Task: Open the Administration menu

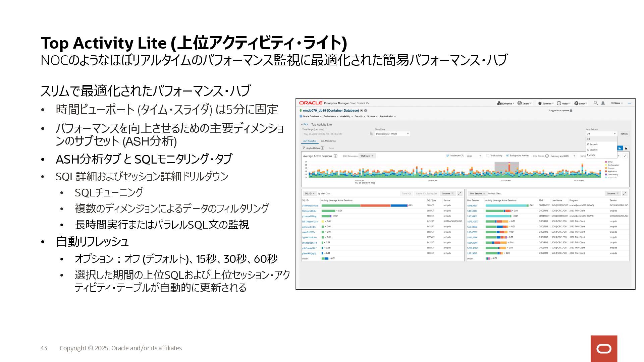Action: click(388, 116)
